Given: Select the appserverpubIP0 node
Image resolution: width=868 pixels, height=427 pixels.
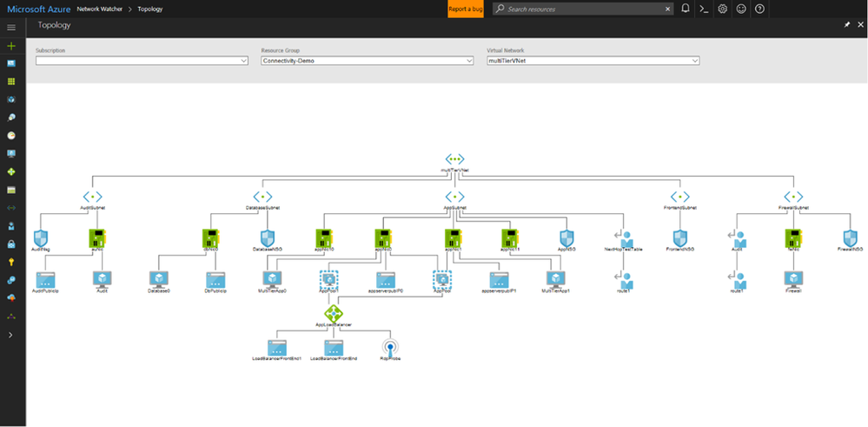Looking at the screenshot, I should point(386,279).
